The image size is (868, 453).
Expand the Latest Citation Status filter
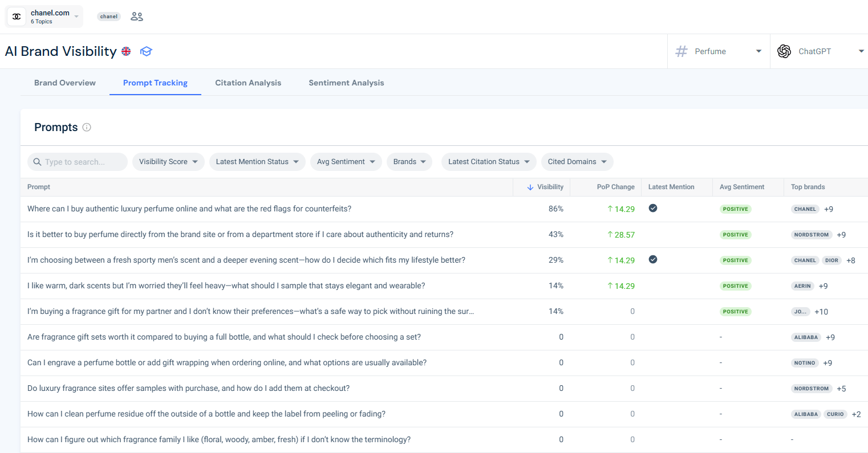[x=489, y=162]
